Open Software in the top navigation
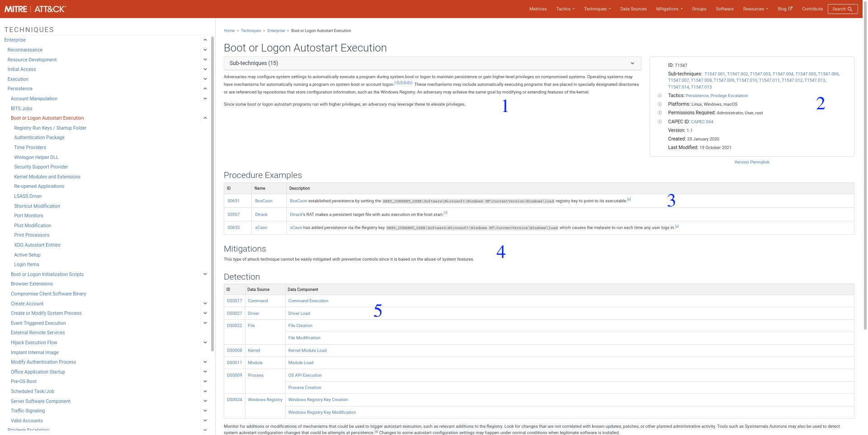The width and height of the screenshot is (868, 435). [725, 9]
